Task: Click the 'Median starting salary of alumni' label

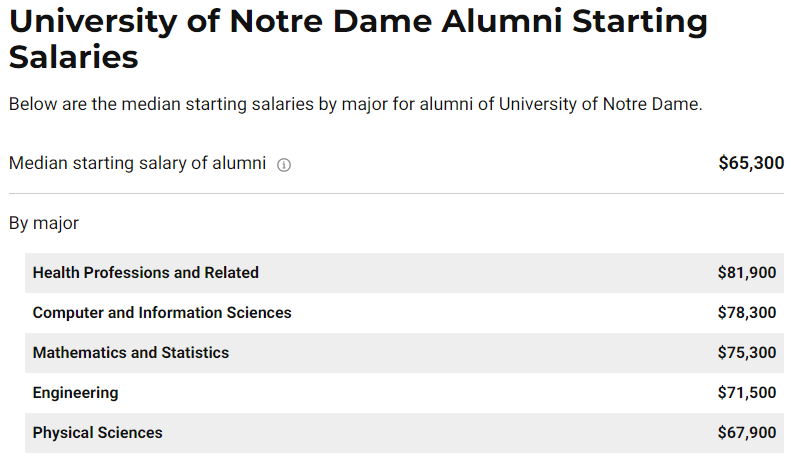Action: [137, 163]
